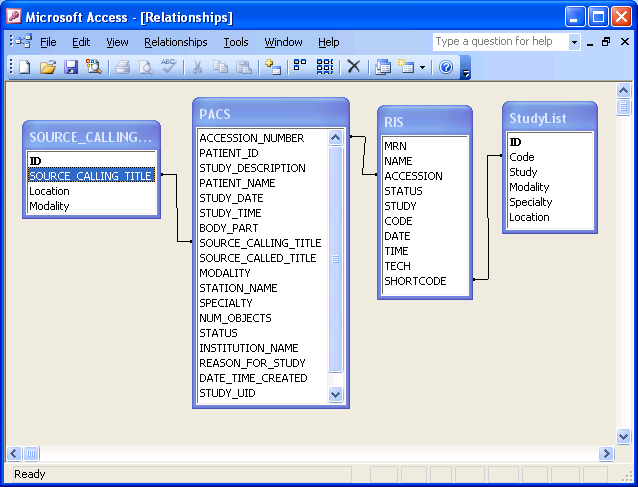Image resolution: width=638 pixels, height=487 pixels.
Task: Click the New Object toolbar icon
Action: point(406,67)
